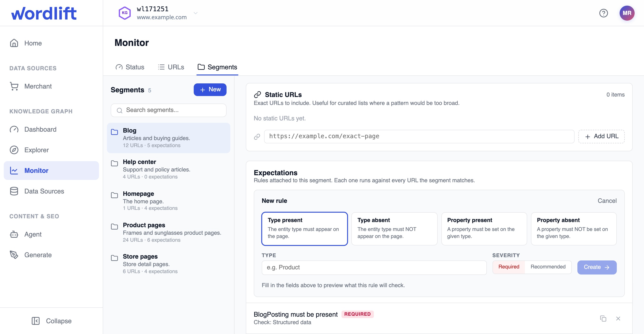Viewport: 644px width, 334px height.
Task: Select the Help center segment
Action: tap(168, 169)
